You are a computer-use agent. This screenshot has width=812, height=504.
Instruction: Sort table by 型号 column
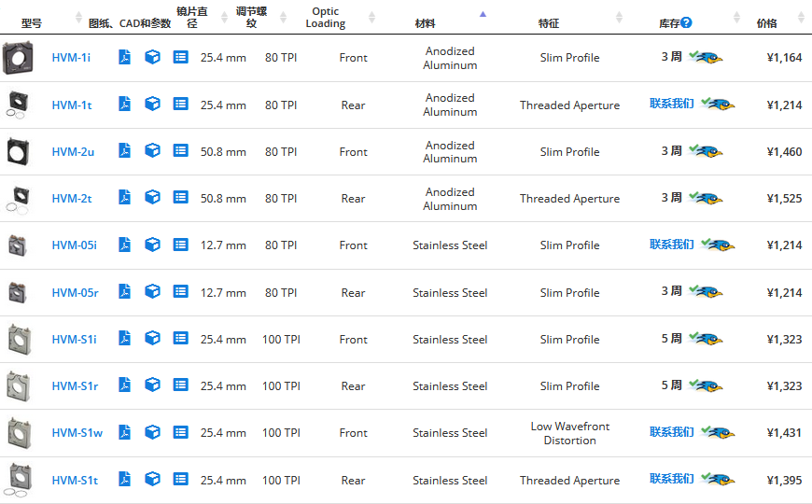pyautogui.click(x=78, y=17)
